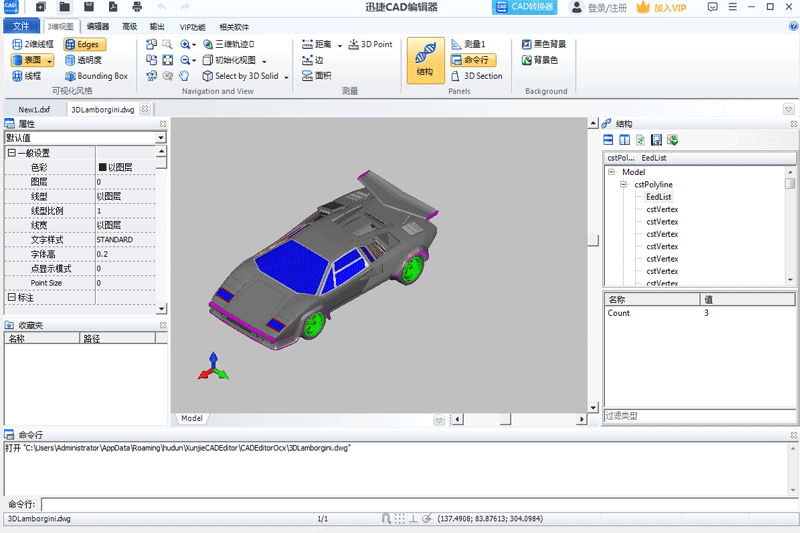Open the zoom-in dropdown arrow
The image size is (800, 533).
tap(194, 45)
